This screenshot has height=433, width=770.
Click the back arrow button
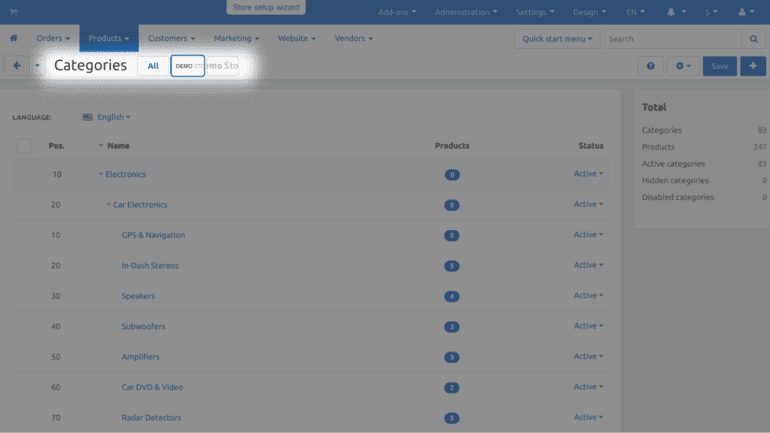[17, 66]
